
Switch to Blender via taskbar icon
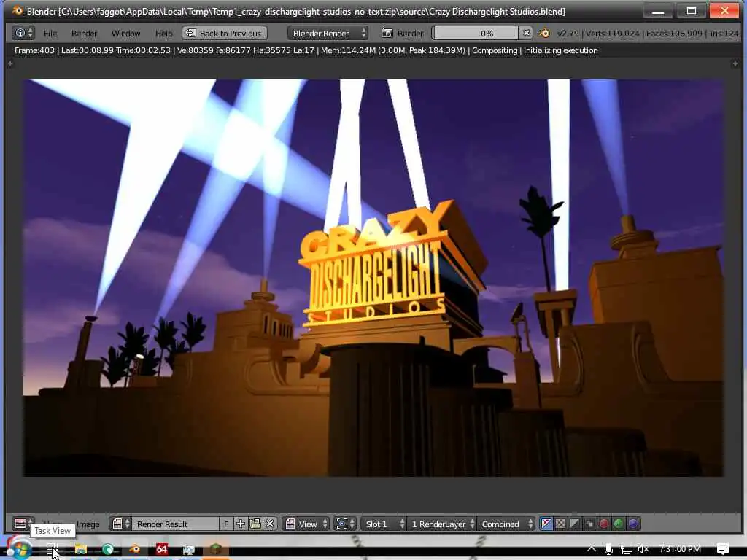click(135, 550)
